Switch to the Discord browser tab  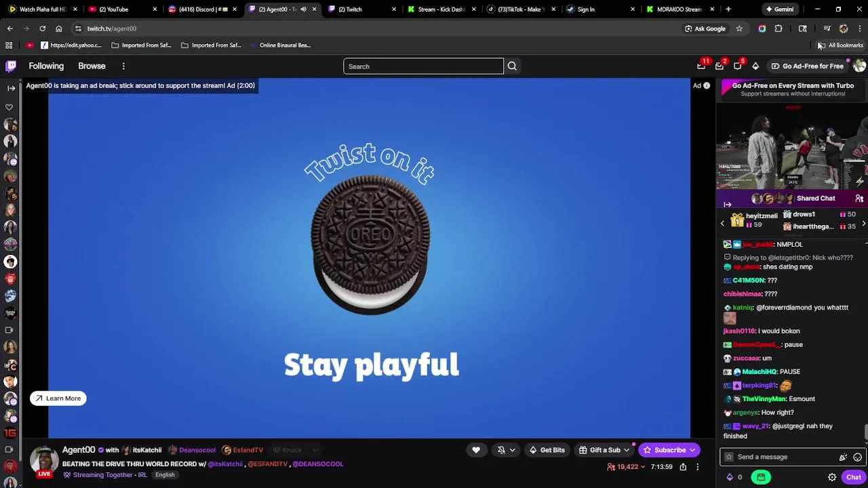pos(201,9)
